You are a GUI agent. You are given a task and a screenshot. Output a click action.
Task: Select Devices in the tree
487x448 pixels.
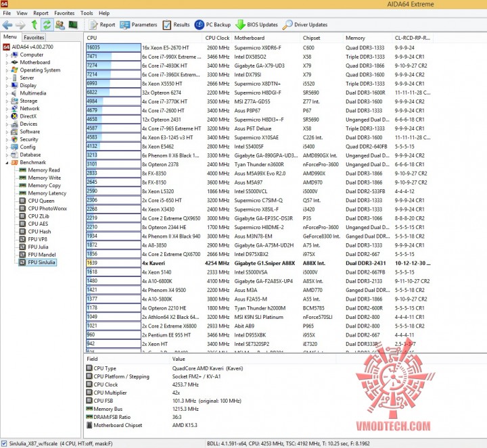28,124
